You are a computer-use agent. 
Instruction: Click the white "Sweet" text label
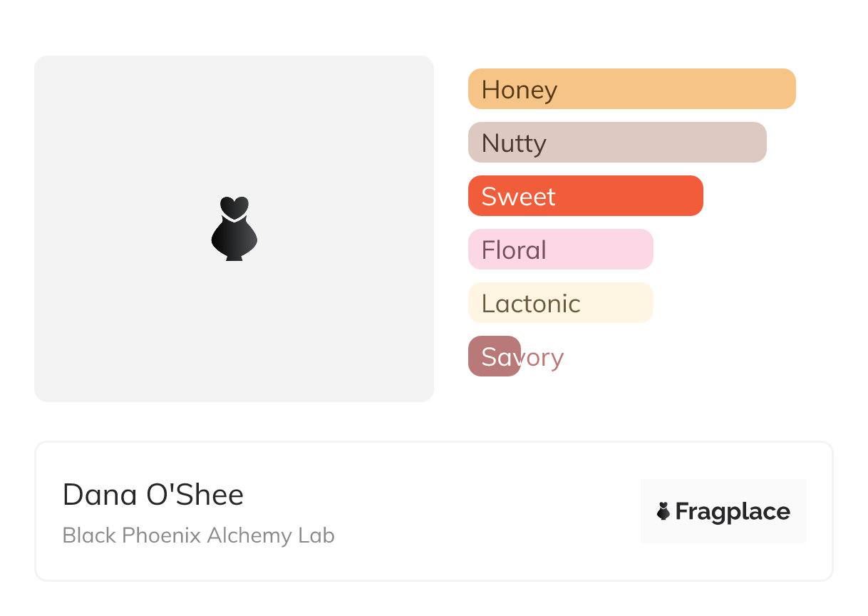[518, 197]
